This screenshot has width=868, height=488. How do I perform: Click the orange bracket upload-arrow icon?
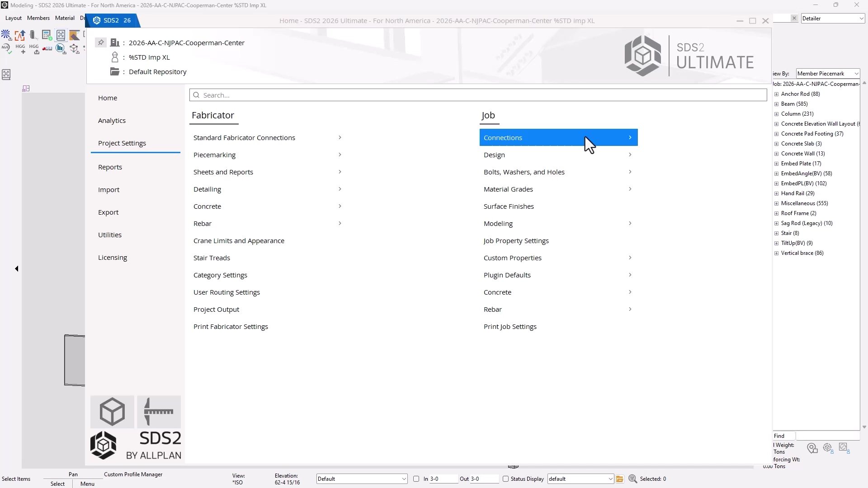click(x=20, y=35)
